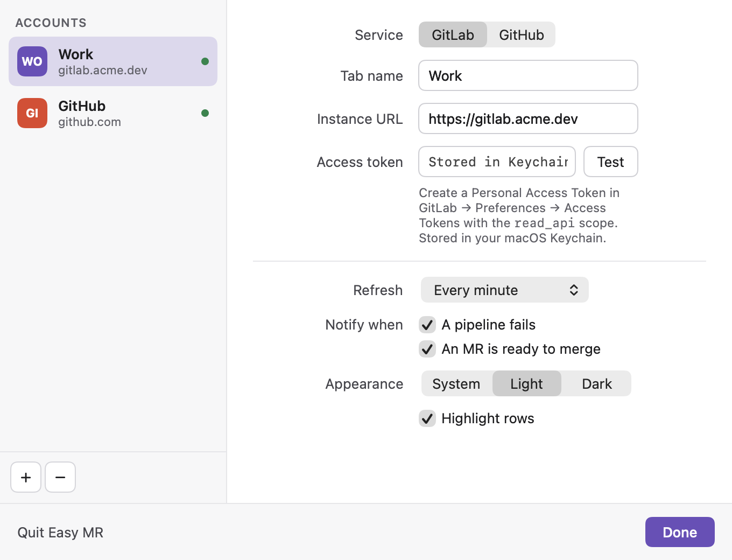The width and height of the screenshot is (732, 560).
Task: Click the 'Instance URL' label
Action: [360, 119]
